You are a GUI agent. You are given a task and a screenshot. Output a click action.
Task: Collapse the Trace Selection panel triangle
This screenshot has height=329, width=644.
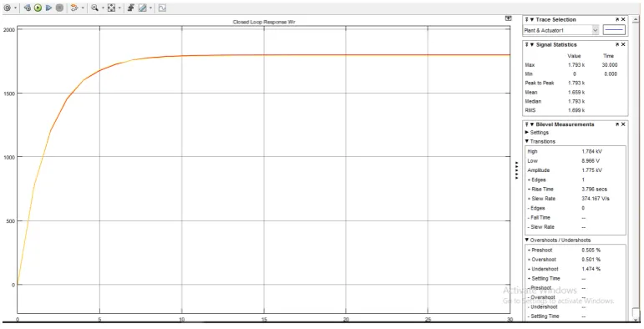pos(532,20)
